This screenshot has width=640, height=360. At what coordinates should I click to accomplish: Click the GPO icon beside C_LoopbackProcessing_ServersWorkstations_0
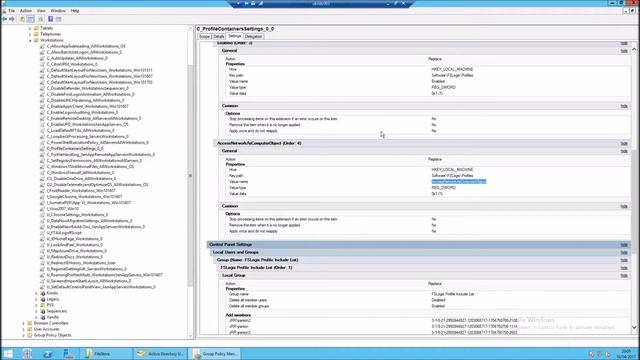(x=42, y=136)
